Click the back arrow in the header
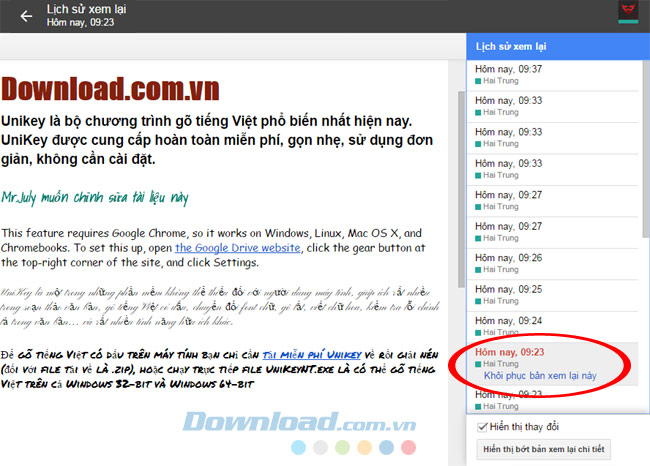The image size is (650, 466). (26, 16)
